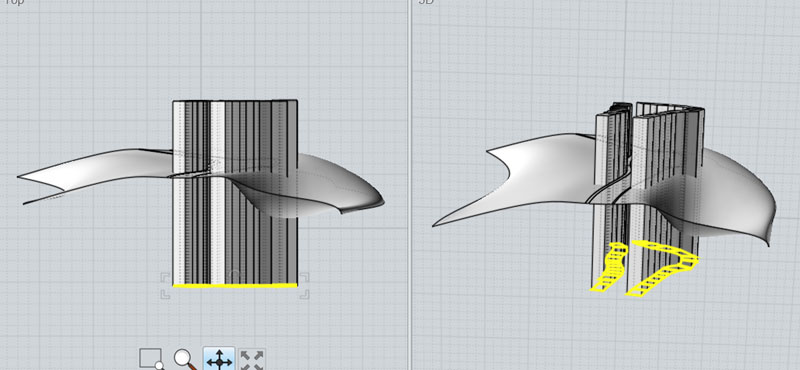Open the 3D viewport label menu

point(426,2)
